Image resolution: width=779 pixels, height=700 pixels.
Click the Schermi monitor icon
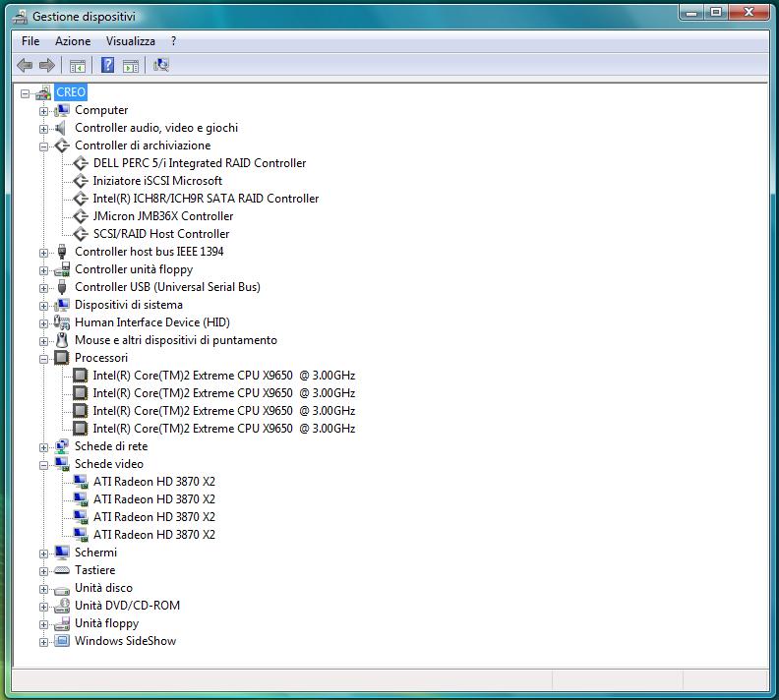coord(62,553)
